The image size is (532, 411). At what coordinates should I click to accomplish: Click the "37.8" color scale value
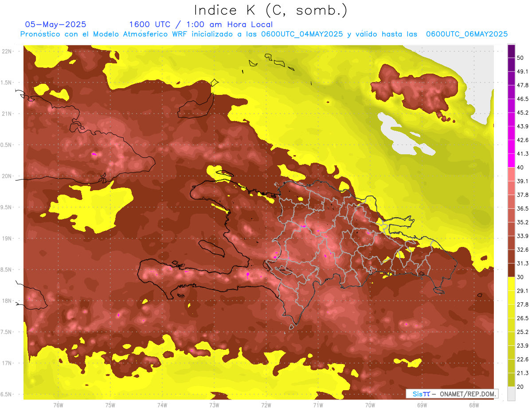pos(523,195)
